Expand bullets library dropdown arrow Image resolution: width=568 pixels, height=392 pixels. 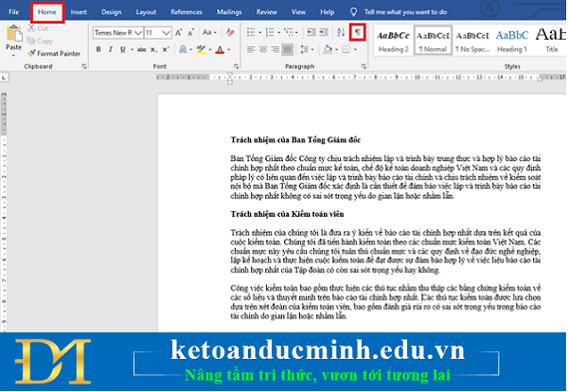260,32
